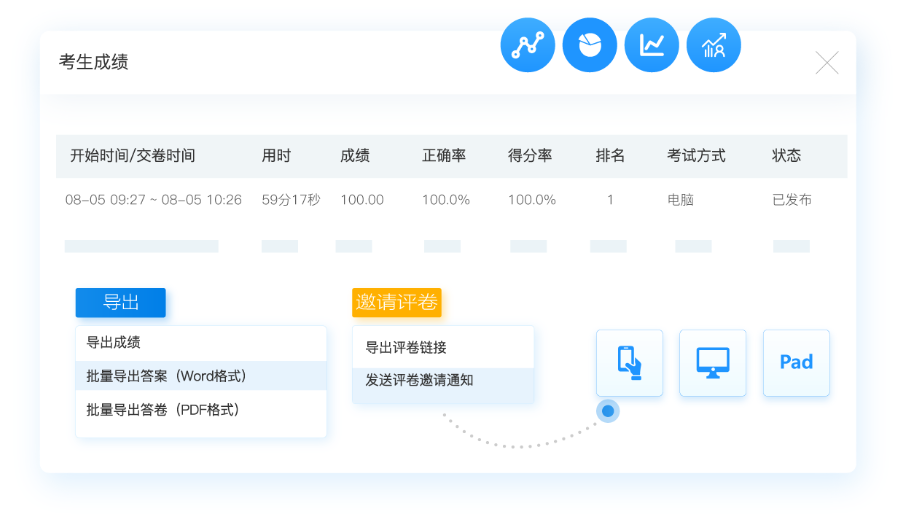Click the 排名 column header
Screen dimensions: 903x517
(610, 156)
